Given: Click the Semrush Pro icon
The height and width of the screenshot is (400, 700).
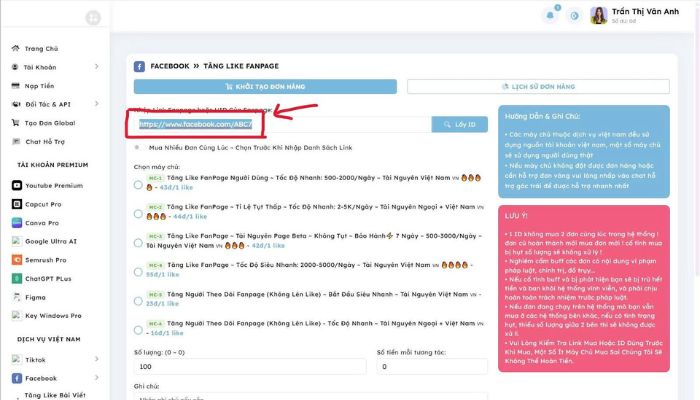Looking at the screenshot, I should [x=17, y=260].
